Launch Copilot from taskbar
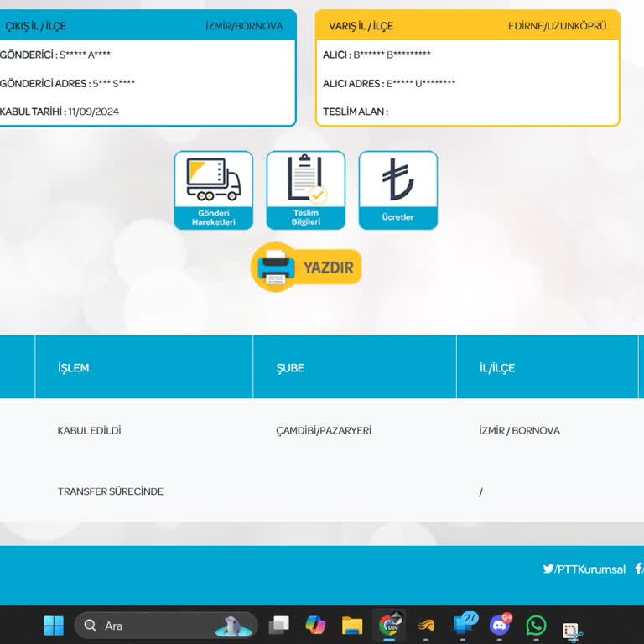This screenshot has height=644, width=644. click(x=315, y=626)
